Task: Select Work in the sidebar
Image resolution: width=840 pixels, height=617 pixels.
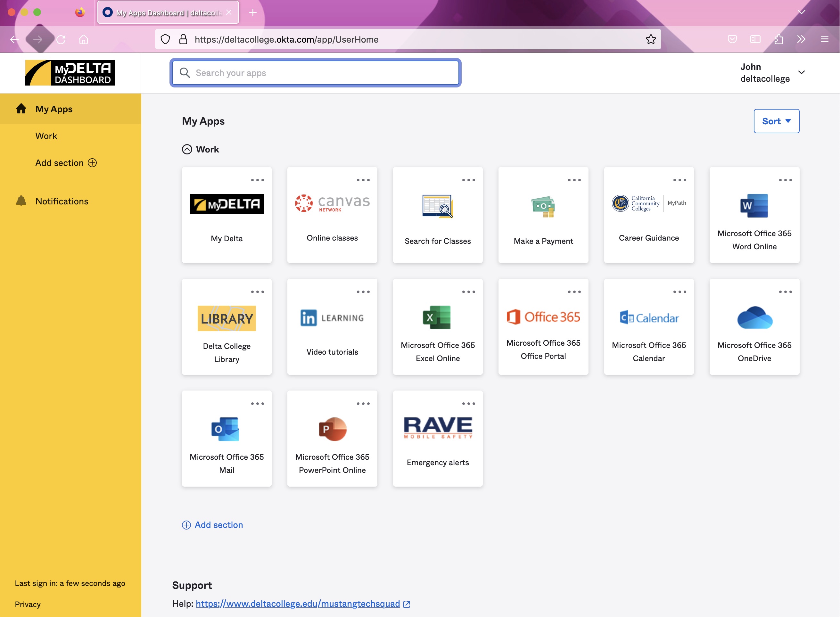Action: [46, 136]
